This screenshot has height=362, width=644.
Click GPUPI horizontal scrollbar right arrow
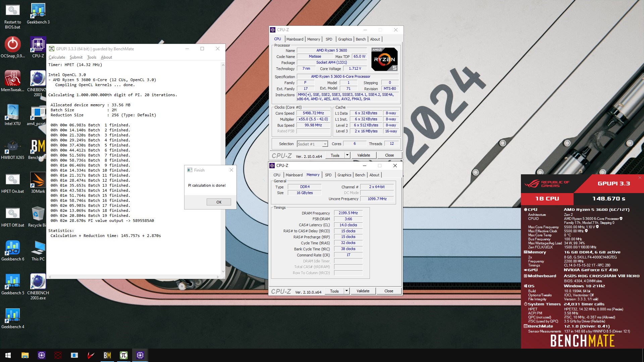(x=217, y=277)
